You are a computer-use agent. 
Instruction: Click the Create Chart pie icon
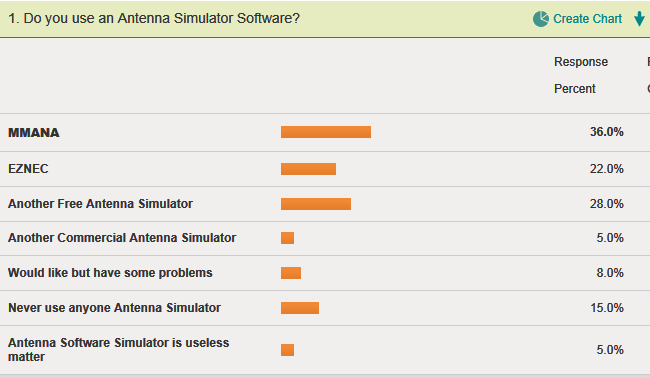pos(541,19)
